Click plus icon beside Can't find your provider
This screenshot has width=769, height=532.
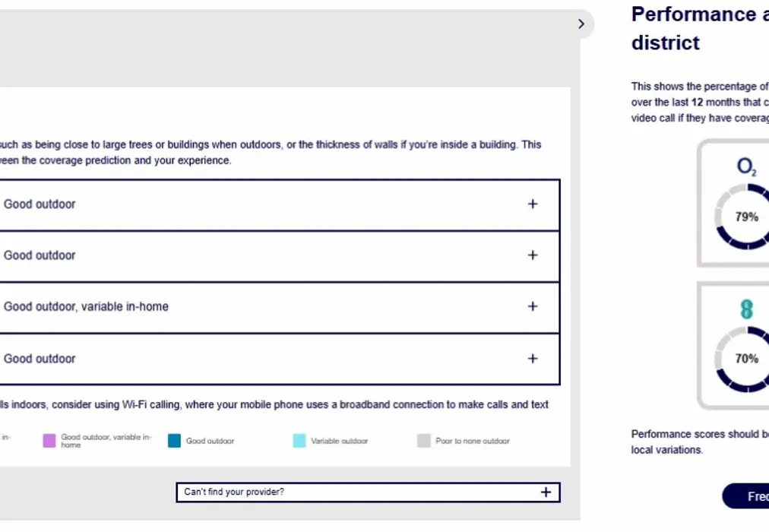pyautogui.click(x=546, y=492)
